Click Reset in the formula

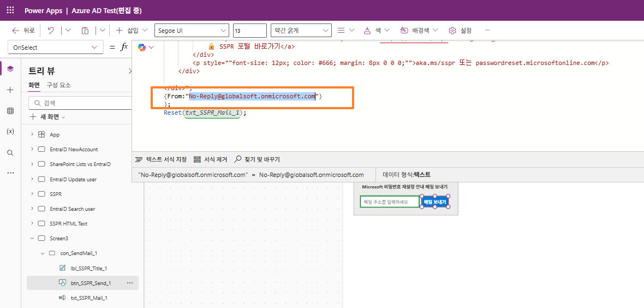tap(172, 112)
